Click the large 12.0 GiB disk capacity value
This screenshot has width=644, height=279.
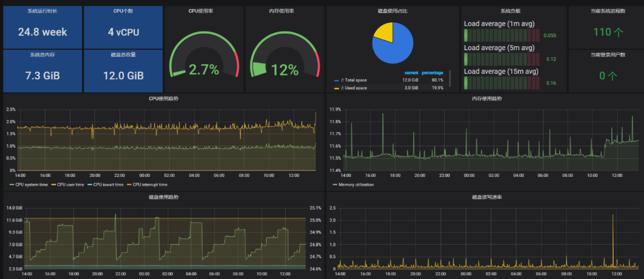(x=123, y=76)
